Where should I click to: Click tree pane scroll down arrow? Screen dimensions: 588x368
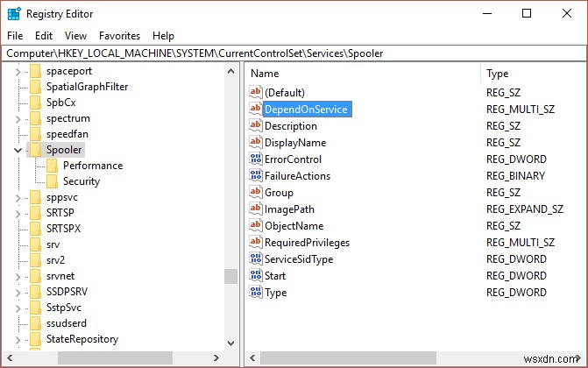[231, 343]
